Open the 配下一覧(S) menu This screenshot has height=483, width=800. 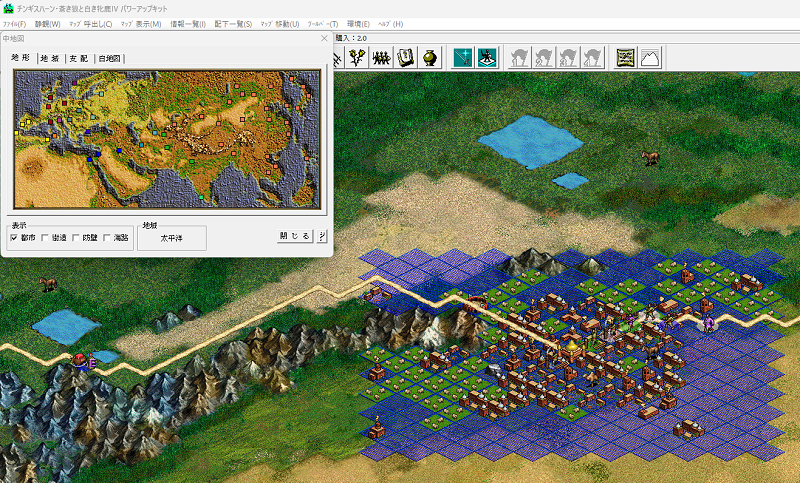coord(233,24)
